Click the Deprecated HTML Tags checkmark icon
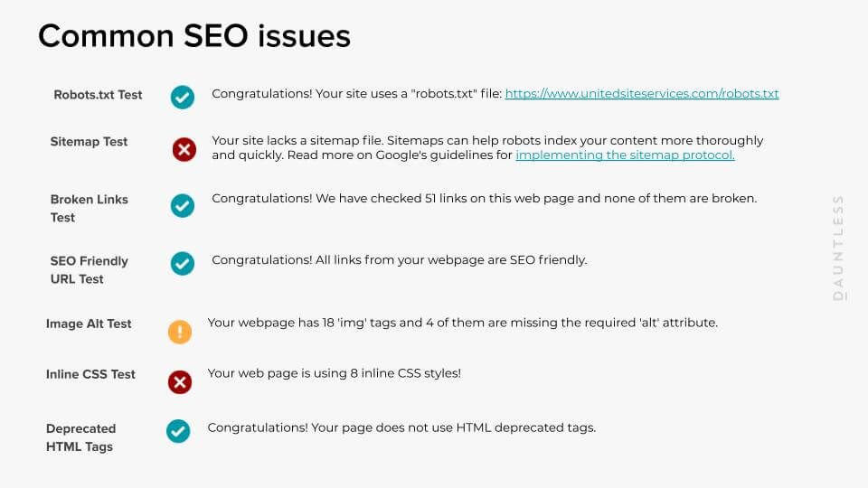868x488 pixels. [178, 431]
